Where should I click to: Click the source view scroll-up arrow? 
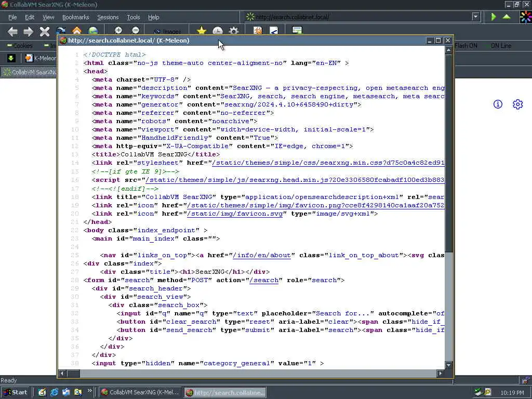[x=448, y=50]
